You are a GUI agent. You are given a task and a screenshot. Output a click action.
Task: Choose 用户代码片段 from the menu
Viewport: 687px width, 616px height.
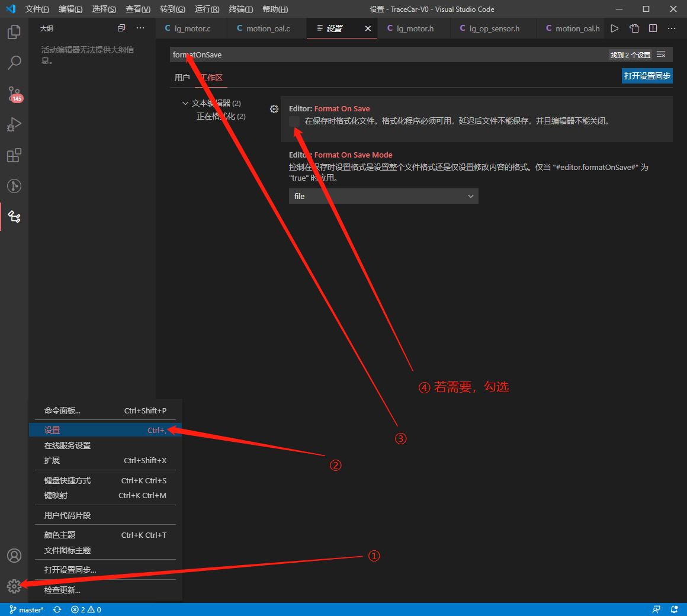point(105,515)
